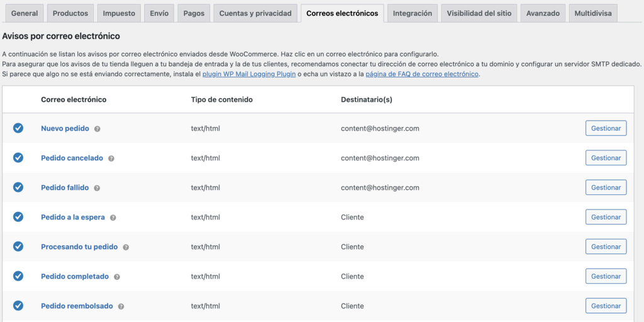The image size is (644, 322).
Task: Go to the Multidivisa tab
Action: click(593, 13)
